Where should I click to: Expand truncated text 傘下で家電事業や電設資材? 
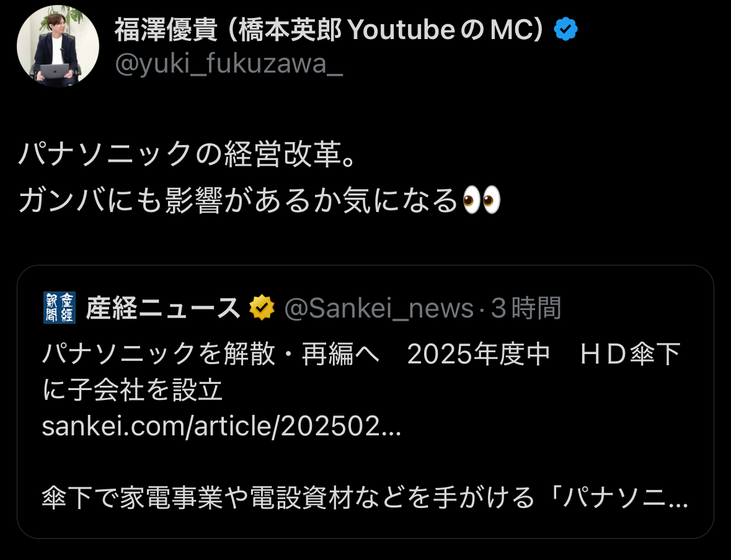(365, 497)
